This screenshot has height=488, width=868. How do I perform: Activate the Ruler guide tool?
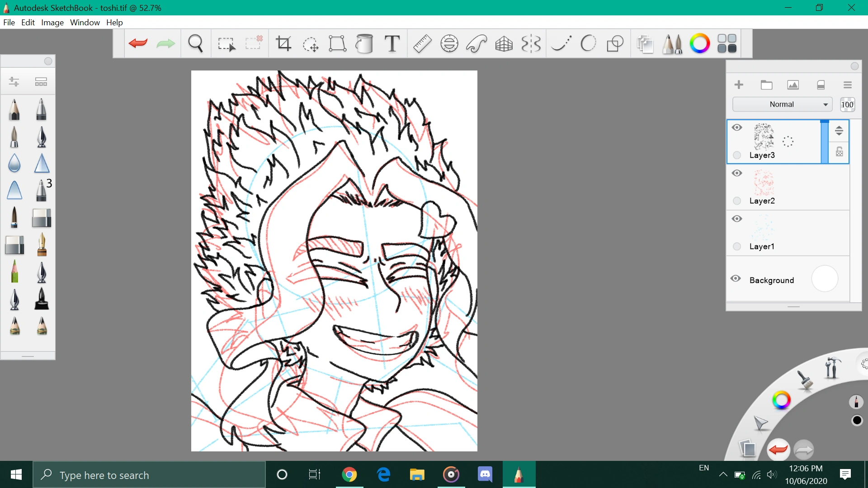[x=422, y=43]
